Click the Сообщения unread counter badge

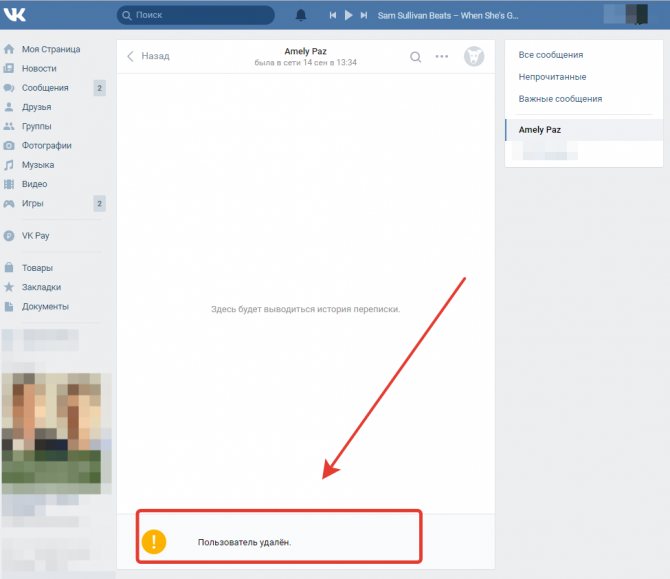coord(100,88)
